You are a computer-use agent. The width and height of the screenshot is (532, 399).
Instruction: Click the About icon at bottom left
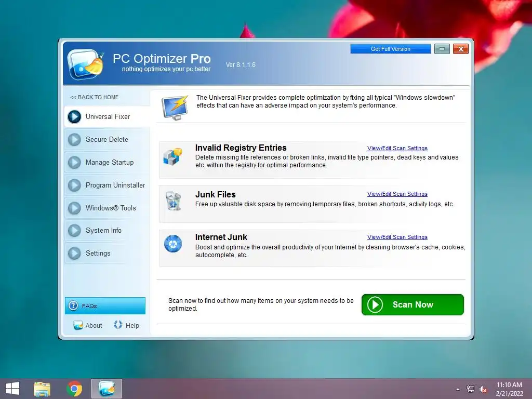pos(78,325)
